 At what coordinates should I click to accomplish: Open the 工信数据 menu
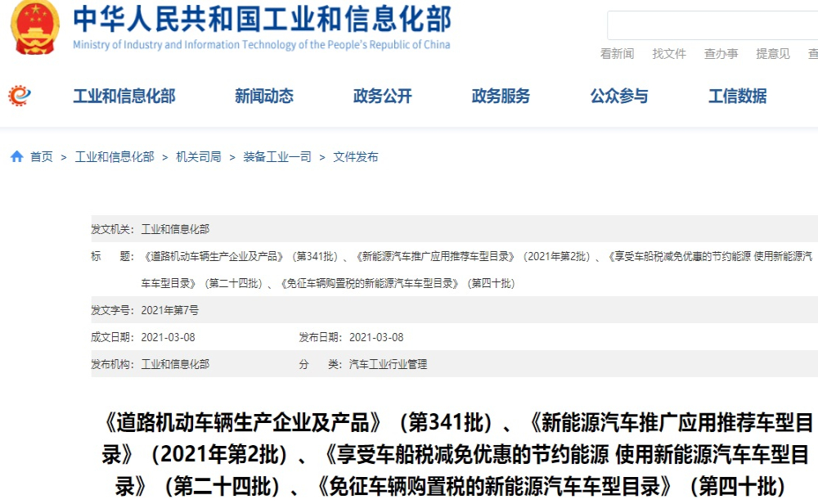(x=738, y=96)
